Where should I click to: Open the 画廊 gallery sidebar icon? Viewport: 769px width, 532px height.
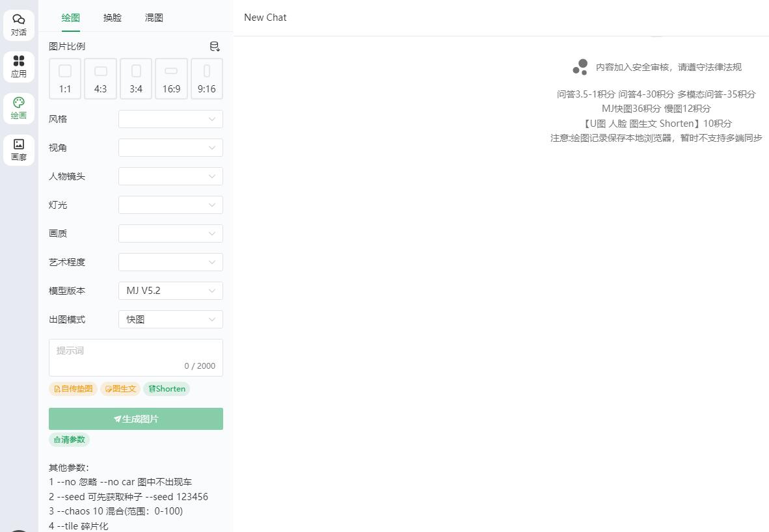(19, 150)
